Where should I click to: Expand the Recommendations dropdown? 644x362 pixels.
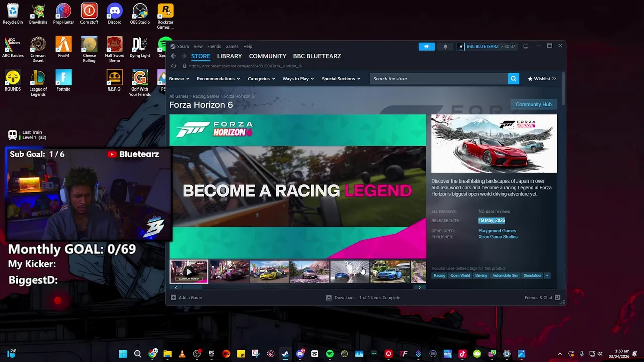(218, 79)
